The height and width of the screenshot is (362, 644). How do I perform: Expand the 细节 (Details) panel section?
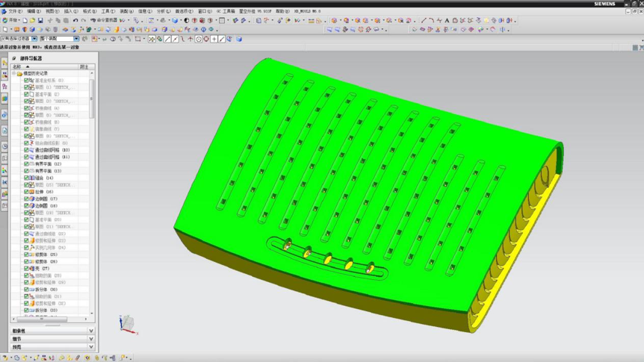(x=52, y=339)
